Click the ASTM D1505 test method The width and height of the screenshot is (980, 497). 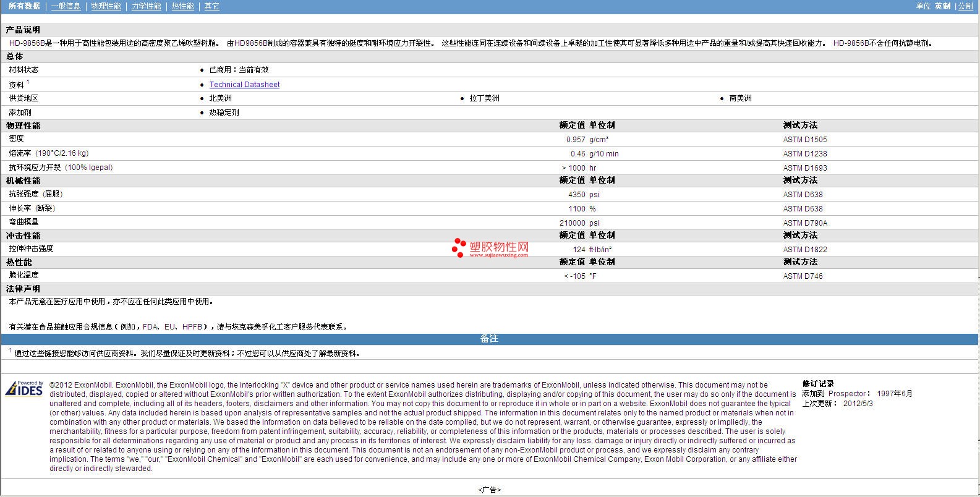point(805,140)
